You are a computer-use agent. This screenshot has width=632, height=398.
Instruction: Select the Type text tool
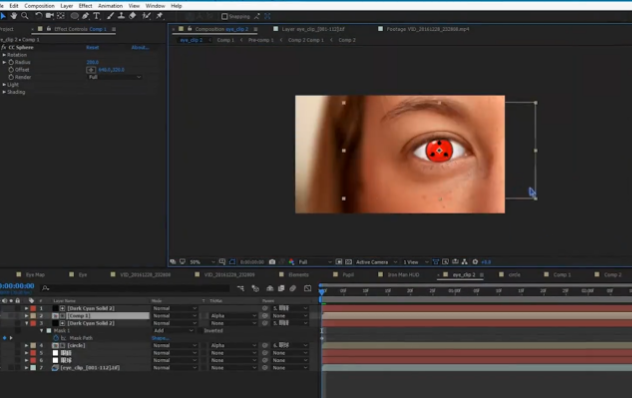(x=97, y=16)
